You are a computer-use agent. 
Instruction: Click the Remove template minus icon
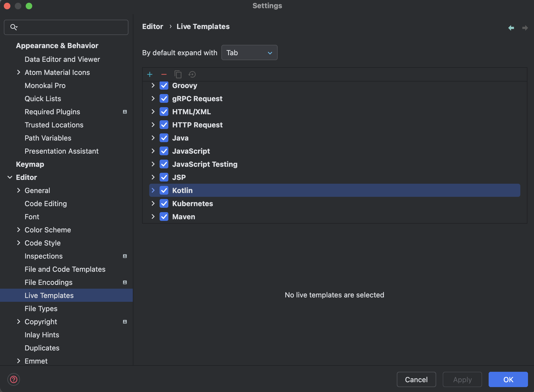(x=164, y=74)
